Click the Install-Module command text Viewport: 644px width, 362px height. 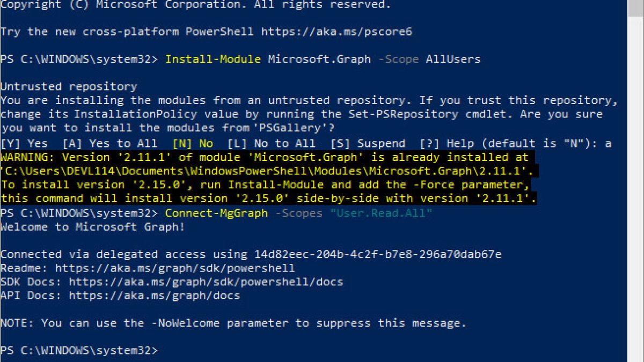(x=213, y=59)
